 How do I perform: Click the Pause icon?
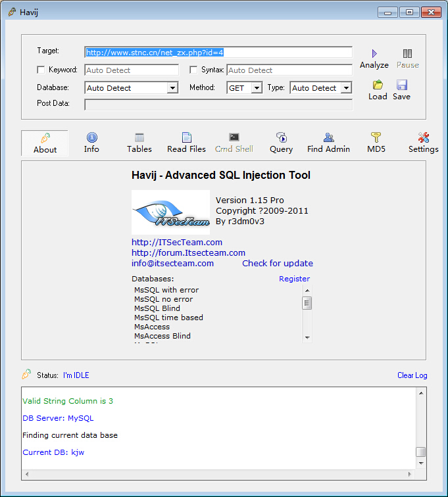pyautogui.click(x=407, y=53)
